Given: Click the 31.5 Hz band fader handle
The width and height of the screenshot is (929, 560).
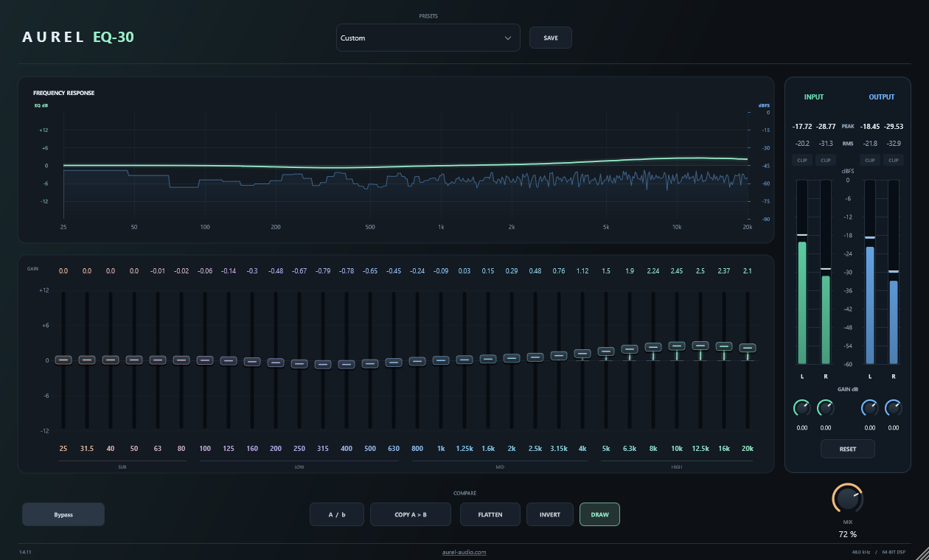Looking at the screenshot, I should [87, 360].
